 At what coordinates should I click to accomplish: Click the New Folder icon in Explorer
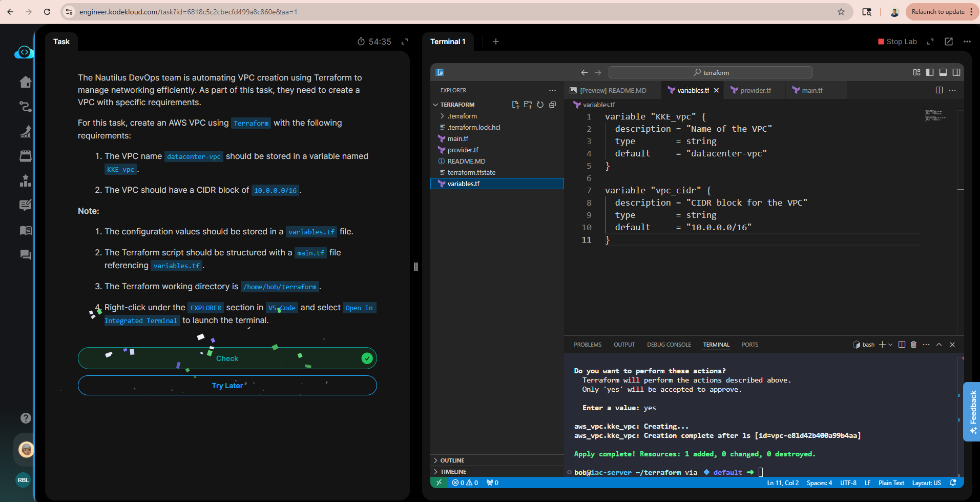point(528,105)
